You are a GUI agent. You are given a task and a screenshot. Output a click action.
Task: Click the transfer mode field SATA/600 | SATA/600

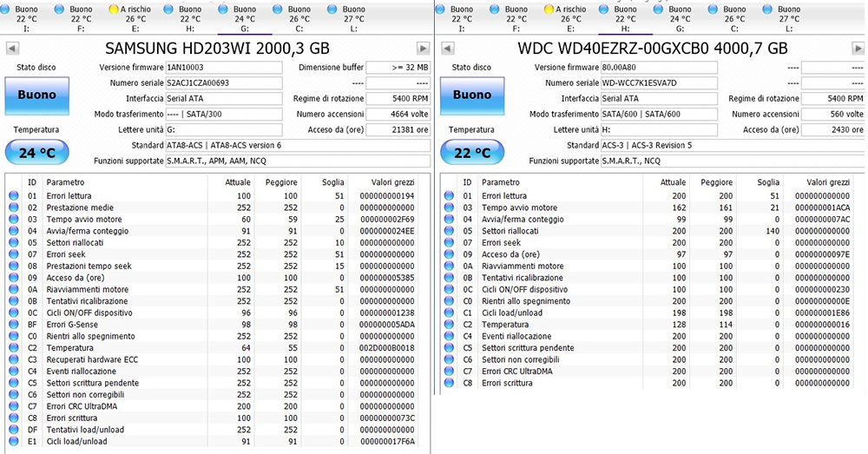[x=659, y=114]
